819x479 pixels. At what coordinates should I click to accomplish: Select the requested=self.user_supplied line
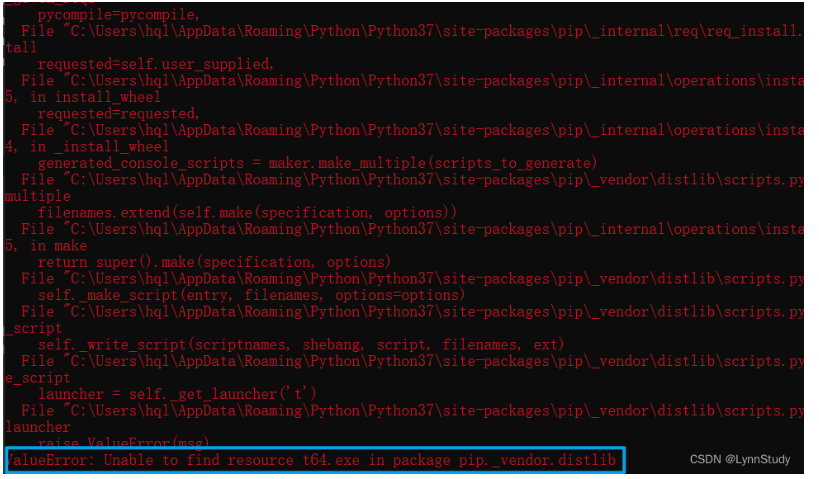(156, 64)
